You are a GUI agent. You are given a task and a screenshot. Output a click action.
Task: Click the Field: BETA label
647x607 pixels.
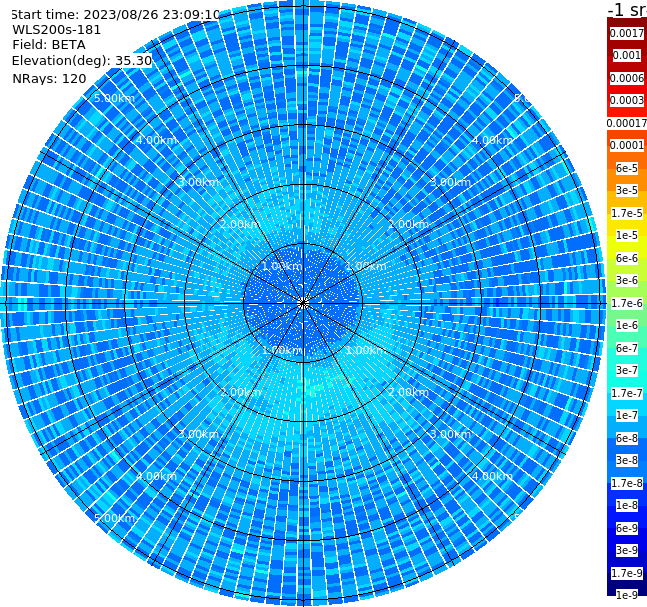[x=49, y=45]
